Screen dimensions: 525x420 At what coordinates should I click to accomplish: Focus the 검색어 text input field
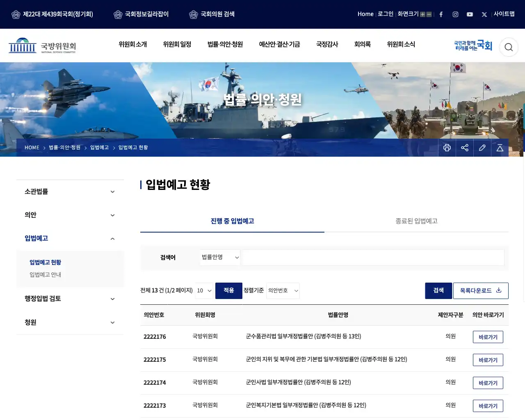373,258
